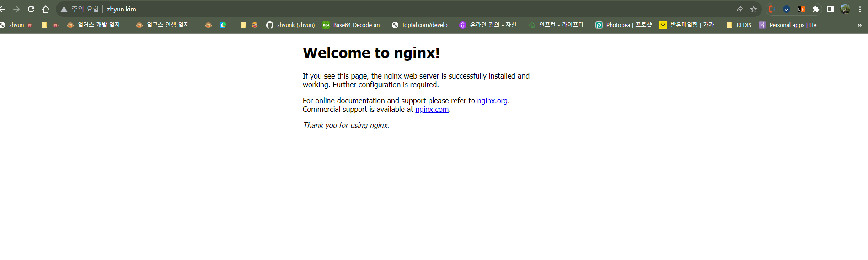868x260 pixels.
Task: Go back to the previous page
Action: (2, 9)
